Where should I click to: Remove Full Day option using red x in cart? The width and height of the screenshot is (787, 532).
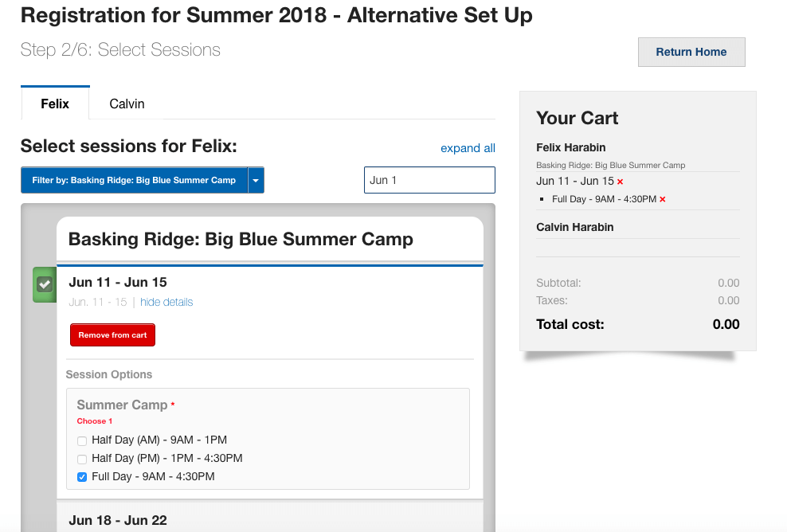click(x=662, y=199)
